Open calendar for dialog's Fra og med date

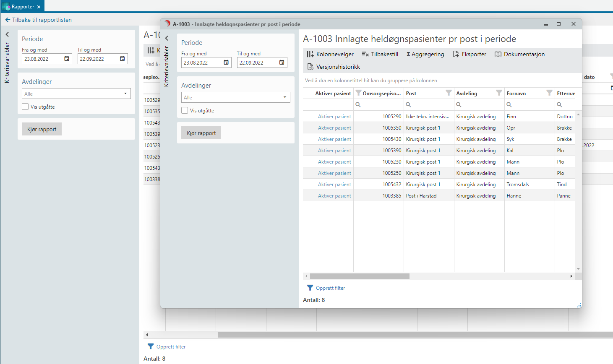click(226, 62)
